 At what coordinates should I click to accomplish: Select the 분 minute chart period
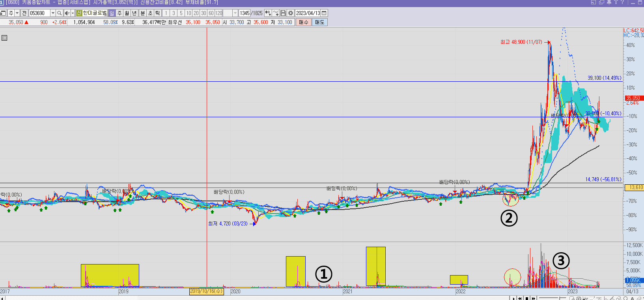(143, 13)
